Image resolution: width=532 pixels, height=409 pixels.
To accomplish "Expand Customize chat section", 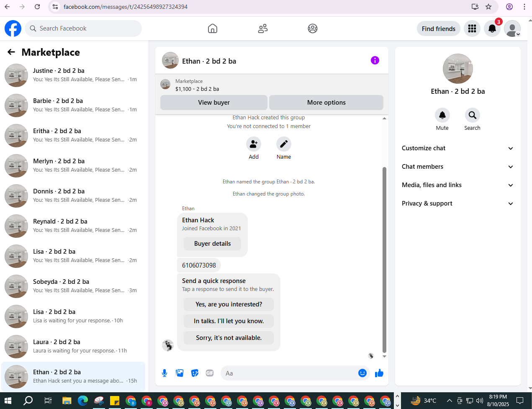I will tap(458, 148).
